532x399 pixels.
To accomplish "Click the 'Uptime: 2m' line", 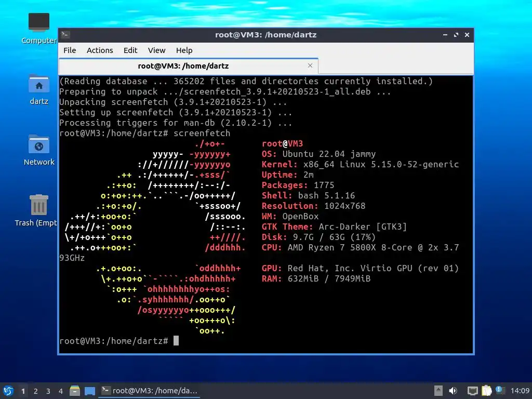I will [x=287, y=175].
